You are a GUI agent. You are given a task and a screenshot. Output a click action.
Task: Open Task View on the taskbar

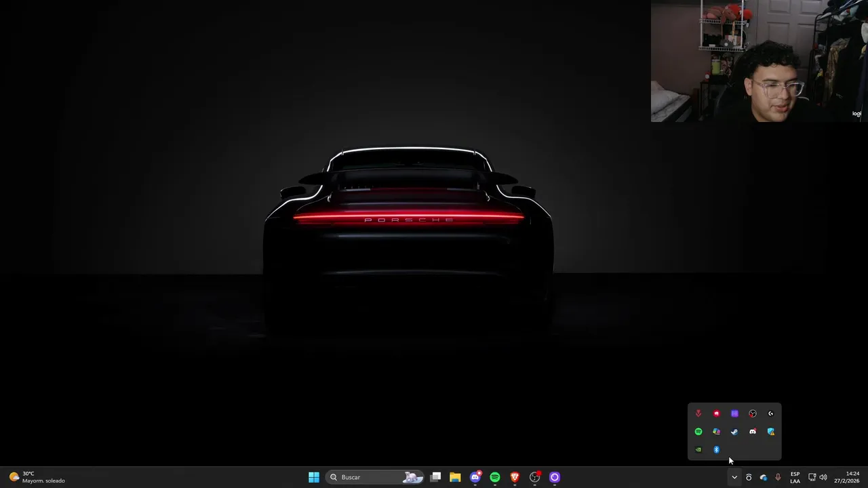pyautogui.click(x=436, y=477)
